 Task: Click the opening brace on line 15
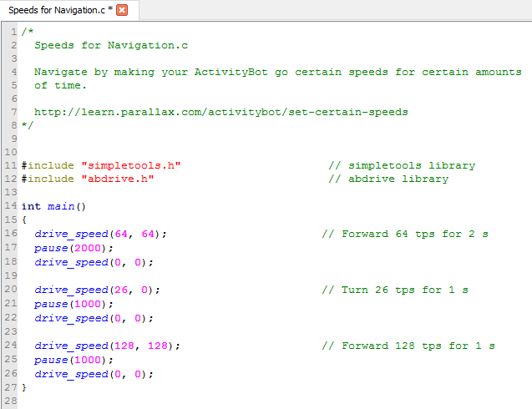24,220
